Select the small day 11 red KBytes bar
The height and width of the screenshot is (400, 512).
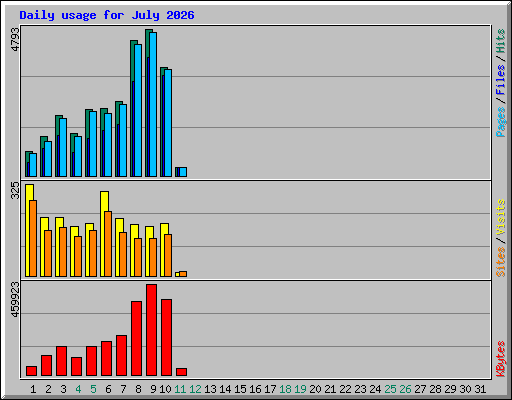181,372
